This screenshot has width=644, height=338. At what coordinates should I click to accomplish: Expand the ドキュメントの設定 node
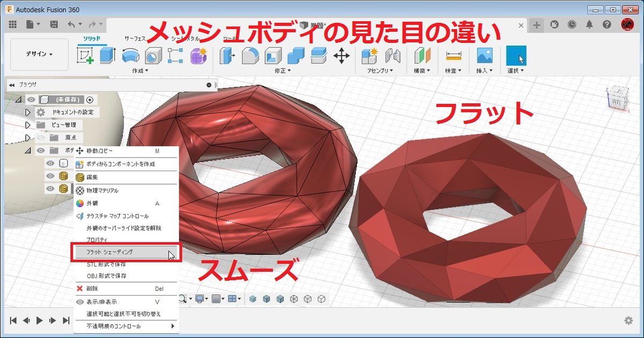click(x=28, y=112)
